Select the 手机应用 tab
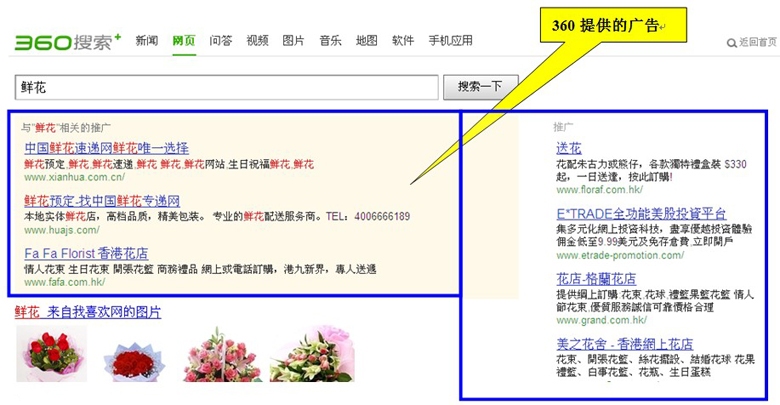Image resolution: width=780 pixels, height=405 pixels. [451, 41]
